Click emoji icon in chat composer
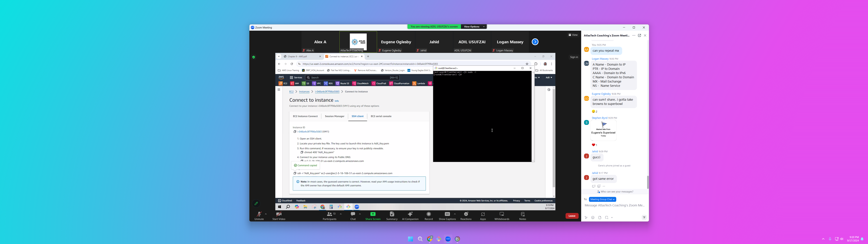 pyautogui.click(x=593, y=218)
